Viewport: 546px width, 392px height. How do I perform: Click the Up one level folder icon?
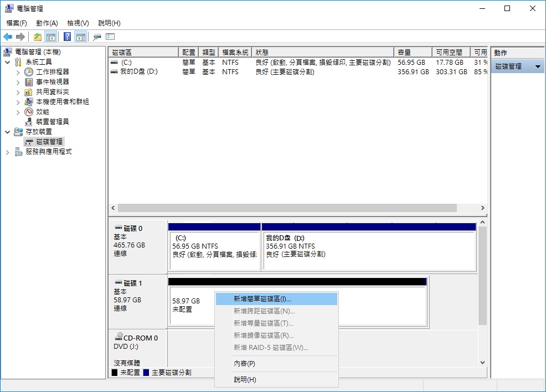(x=38, y=37)
